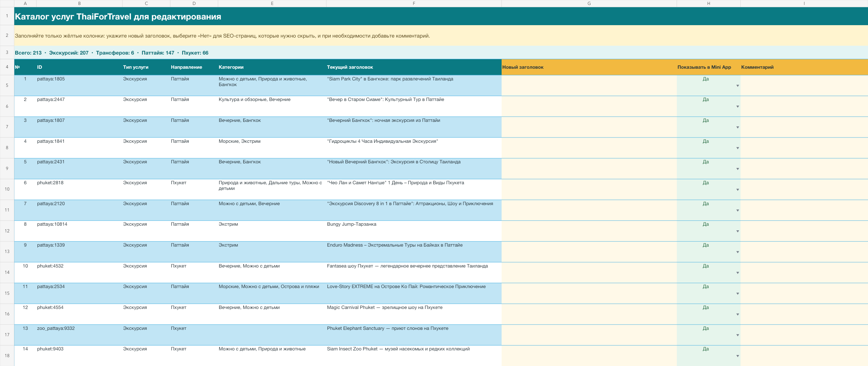868x366 pixels.
Task: Click the 'Направление' heading cell
Action: (194, 67)
